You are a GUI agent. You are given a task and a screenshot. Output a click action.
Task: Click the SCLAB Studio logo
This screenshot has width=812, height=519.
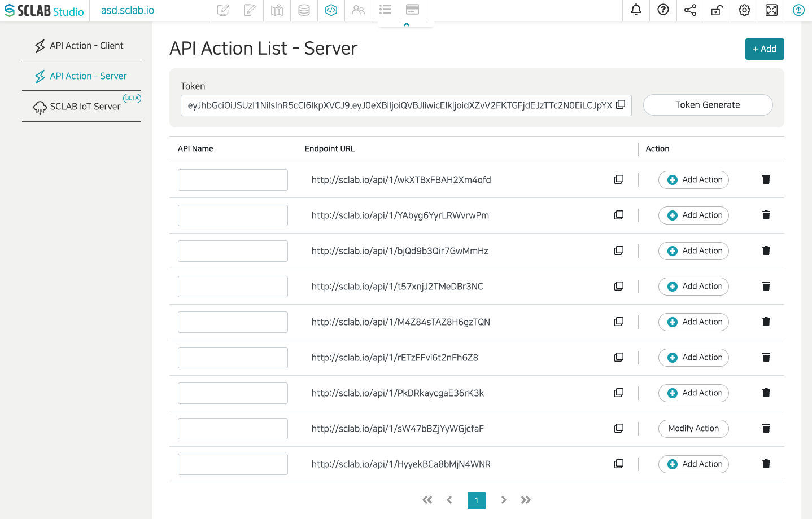[x=44, y=11]
